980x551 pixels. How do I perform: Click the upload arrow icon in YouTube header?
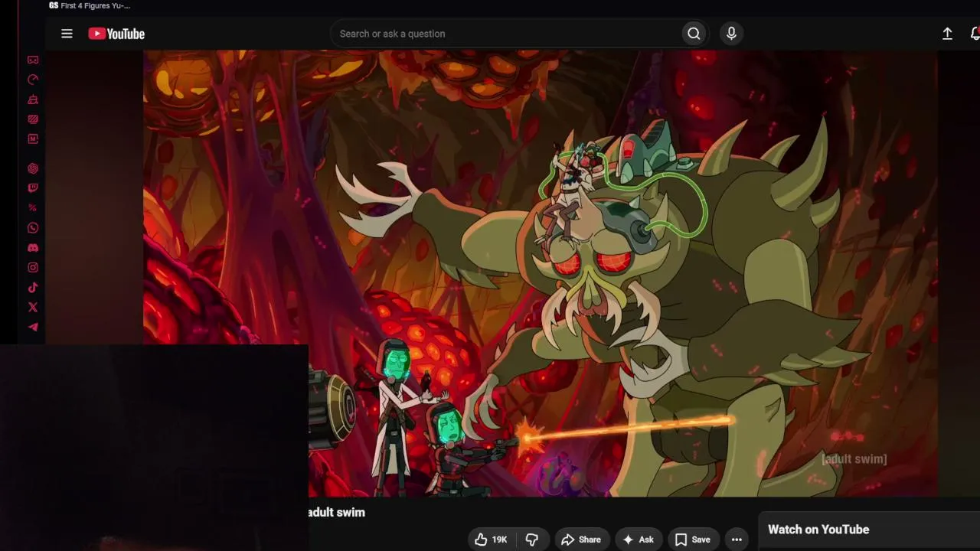[947, 34]
